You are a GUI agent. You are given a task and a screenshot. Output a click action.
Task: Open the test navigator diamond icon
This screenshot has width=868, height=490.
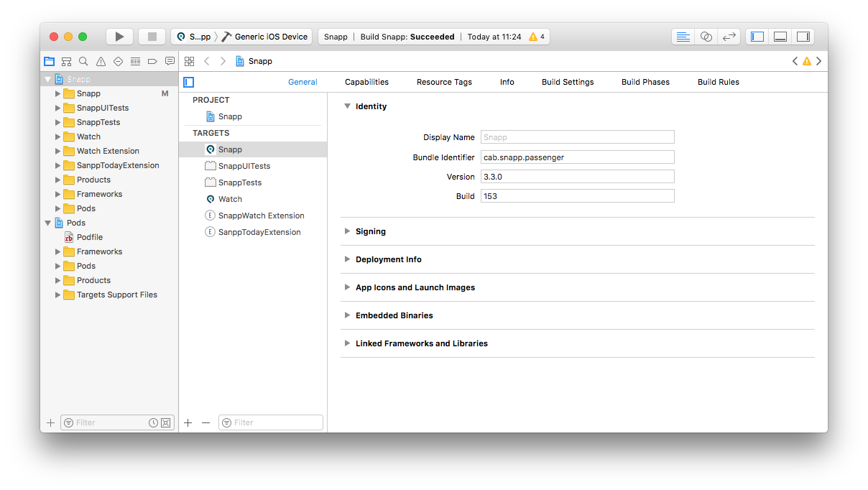pos(118,62)
